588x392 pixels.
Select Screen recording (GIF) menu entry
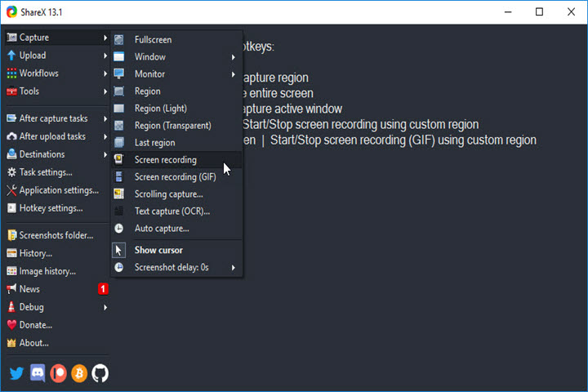click(x=177, y=176)
